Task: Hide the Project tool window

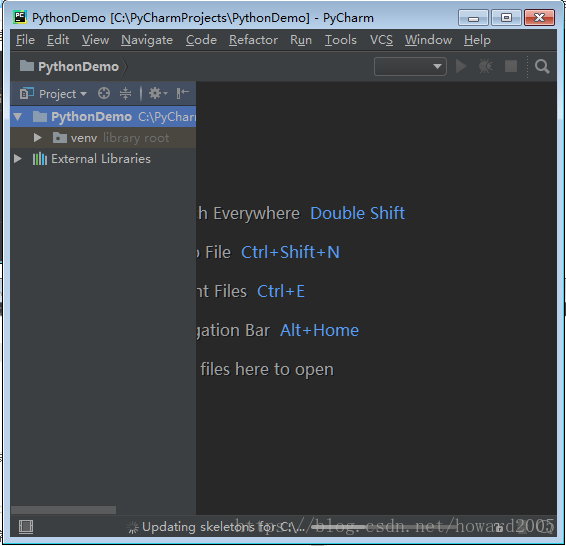Action: click(x=183, y=93)
